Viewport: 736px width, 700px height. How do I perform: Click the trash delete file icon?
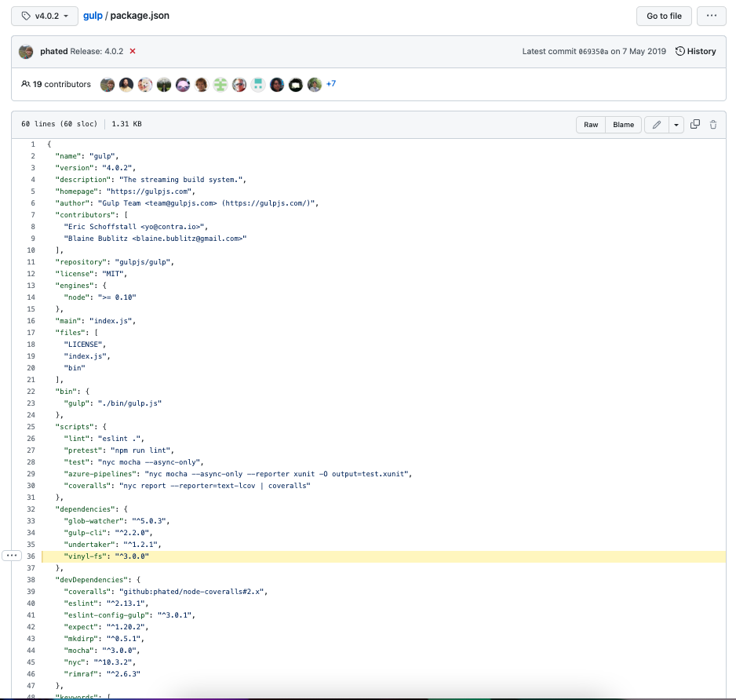click(713, 125)
